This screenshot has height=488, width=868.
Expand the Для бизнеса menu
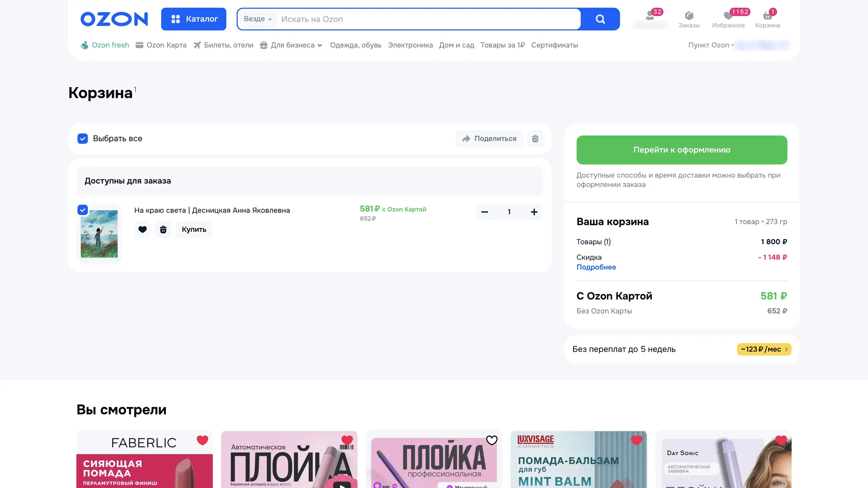point(292,45)
